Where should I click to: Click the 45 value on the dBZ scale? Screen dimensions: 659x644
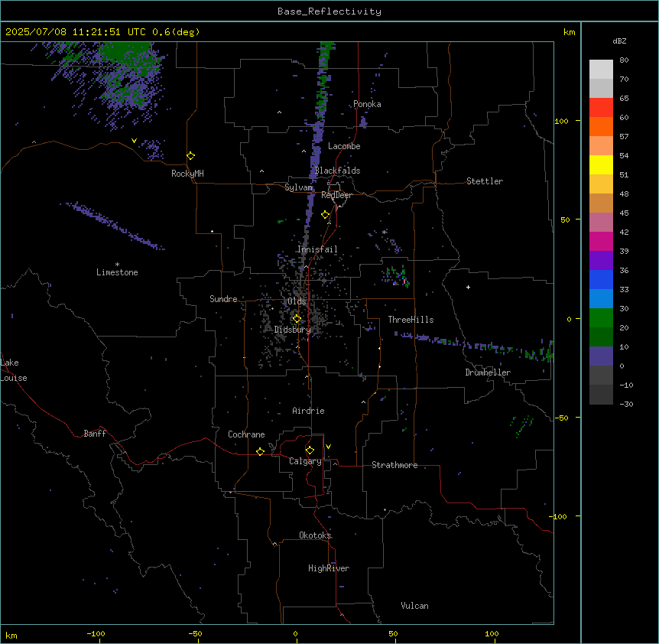tap(624, 213)
